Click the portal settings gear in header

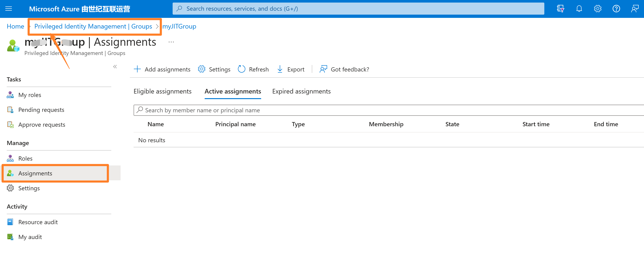(598, 9)
